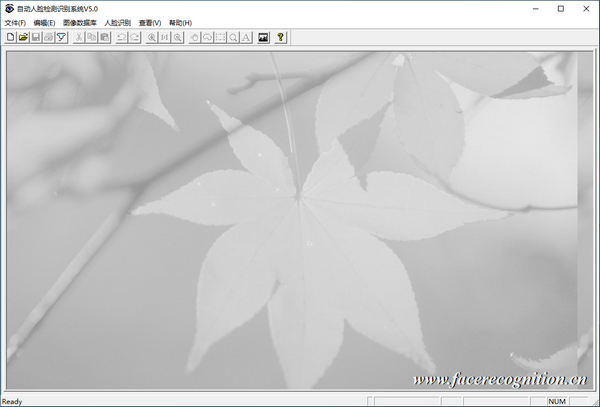Click the New file toolbar icon
The width and height of the screenshot is (600, 407).
pos(10,37)
